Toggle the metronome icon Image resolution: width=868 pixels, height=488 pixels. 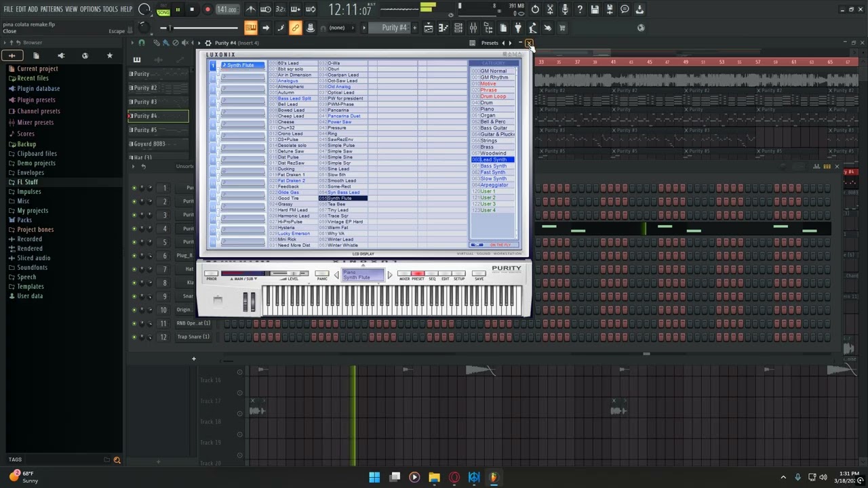coord(251,9)
